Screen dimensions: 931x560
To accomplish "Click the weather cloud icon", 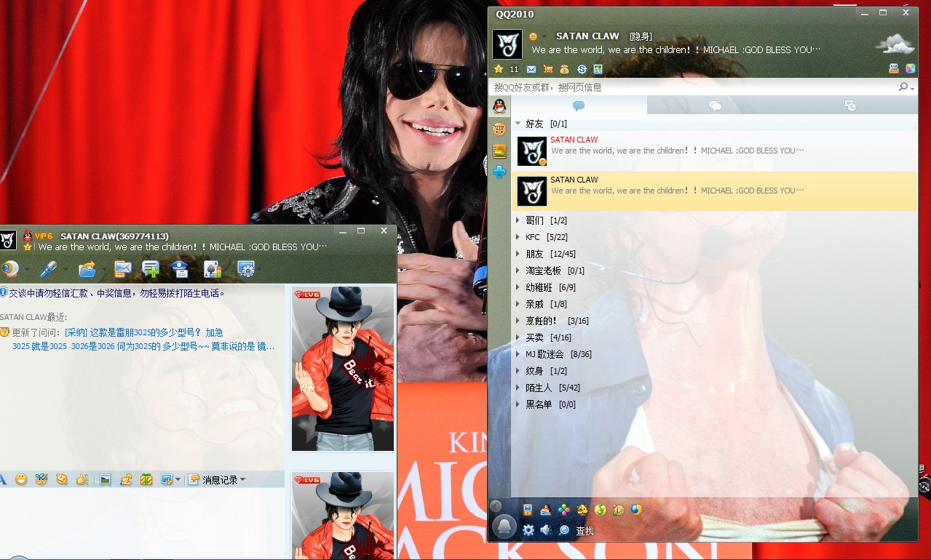I will [x=895, y=45].
